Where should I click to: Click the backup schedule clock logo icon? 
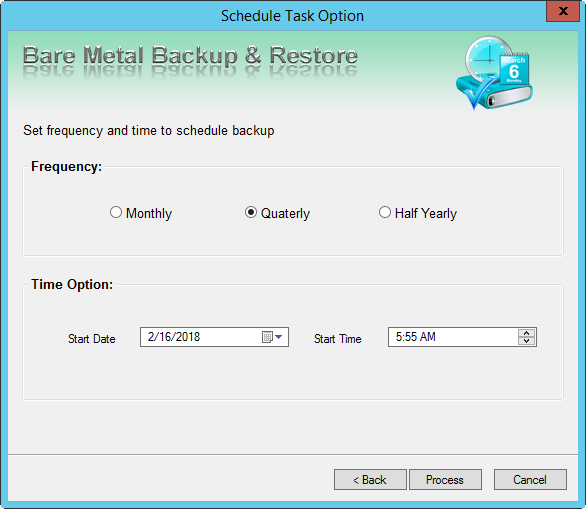point(494,73)
